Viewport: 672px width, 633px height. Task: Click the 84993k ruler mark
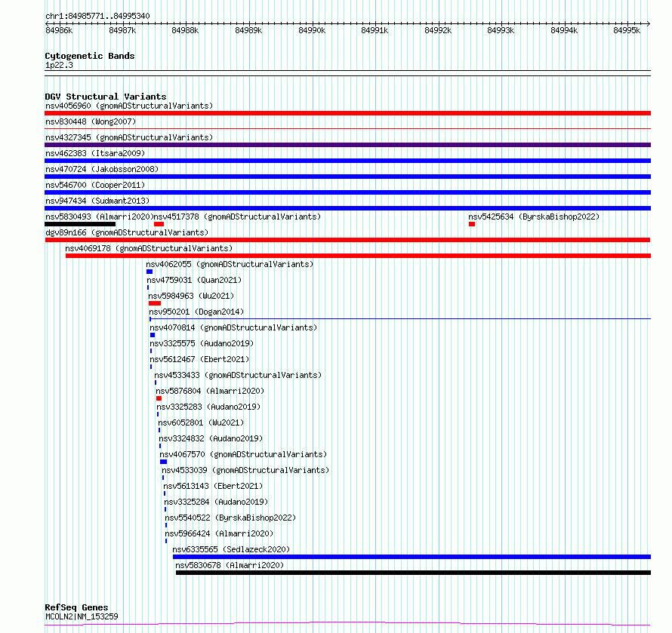(x=501, y=30)
